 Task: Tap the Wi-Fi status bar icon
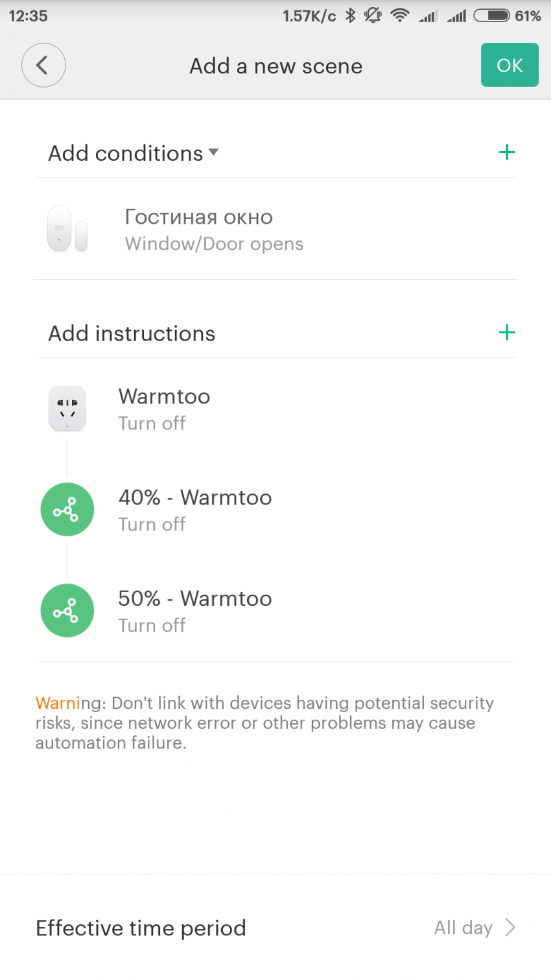[400, 16]
